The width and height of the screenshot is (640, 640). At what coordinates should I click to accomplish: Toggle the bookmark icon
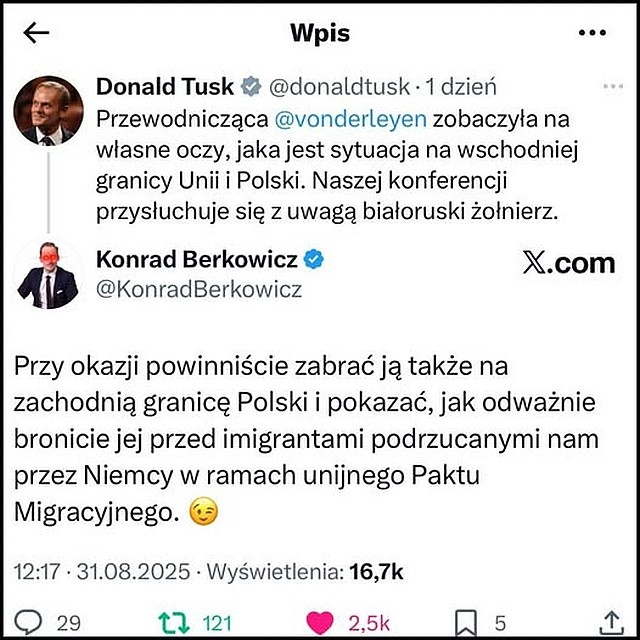click(466, 623)
